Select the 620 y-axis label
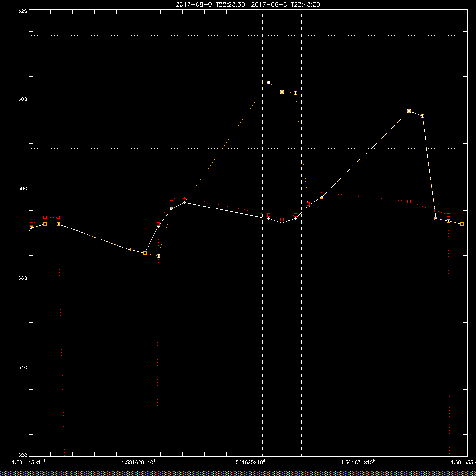The height and width of the screenshot is (476, 476). [x=23, y=10]
